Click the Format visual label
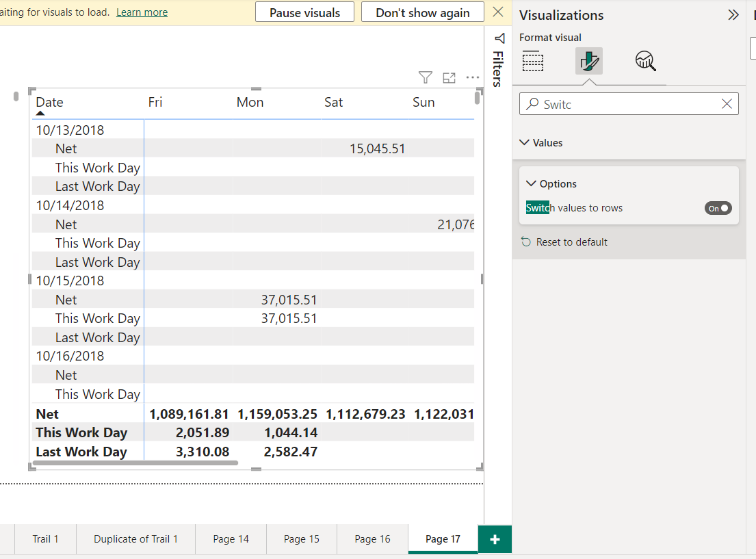Image resolution: width=756 pixels, height=559 pixels. click(x=550, y=38)
